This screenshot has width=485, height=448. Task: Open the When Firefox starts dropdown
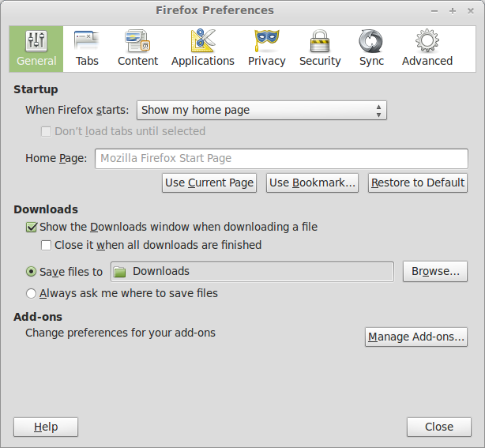pyautogui.click(x=261, y=110)
